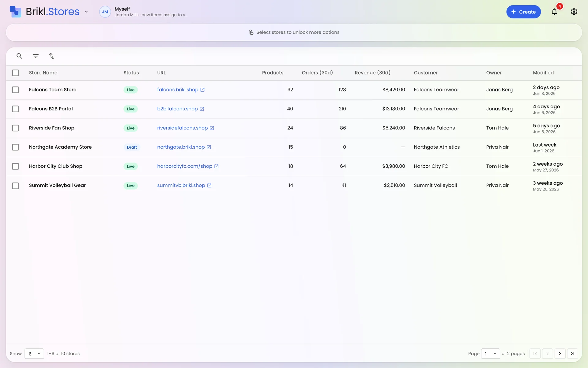Viewport: 588px width, 368px height.
Task: Open external link icon for northgate.brikl.shop
Action: (x=209, y=147)
